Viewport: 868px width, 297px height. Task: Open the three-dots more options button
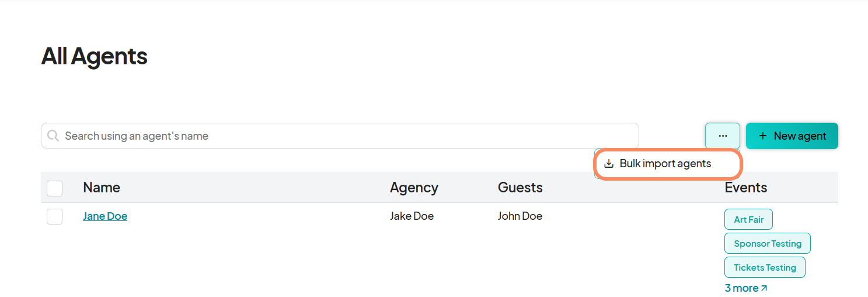723,136
